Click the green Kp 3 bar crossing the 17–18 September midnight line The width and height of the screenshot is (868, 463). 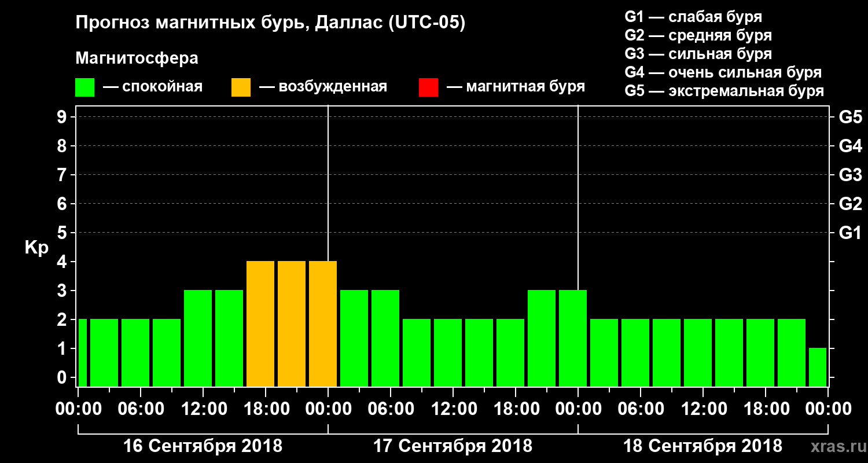tap(573, 338)
